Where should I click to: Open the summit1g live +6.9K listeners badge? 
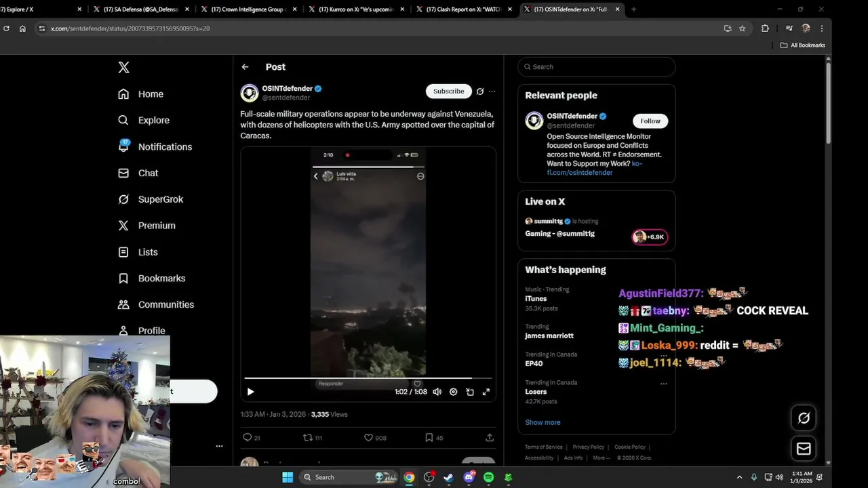(x=650, y=237)
